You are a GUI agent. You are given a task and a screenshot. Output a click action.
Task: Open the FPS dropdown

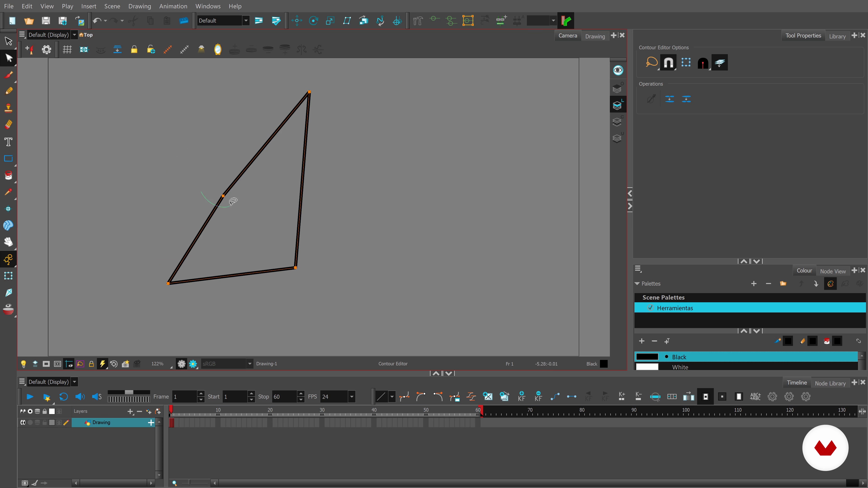pyautogui.click(x=351, y=396)
